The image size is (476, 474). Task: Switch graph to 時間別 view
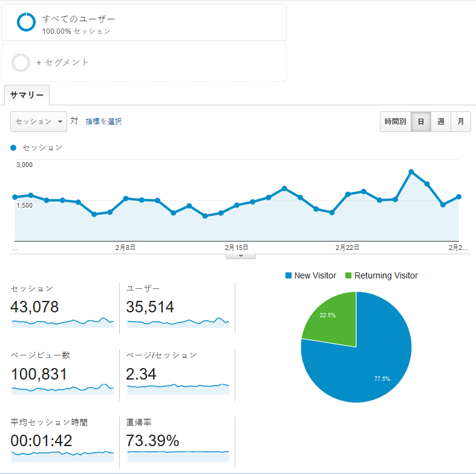coord(395,122)
